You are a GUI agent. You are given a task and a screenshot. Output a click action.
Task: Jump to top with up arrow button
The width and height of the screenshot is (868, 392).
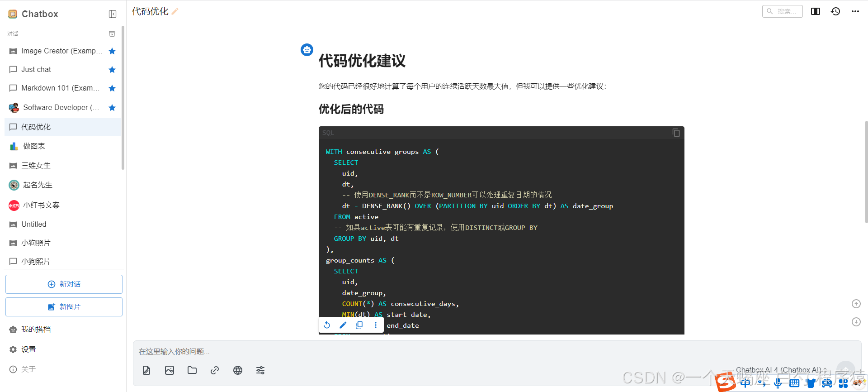point(856,304)
